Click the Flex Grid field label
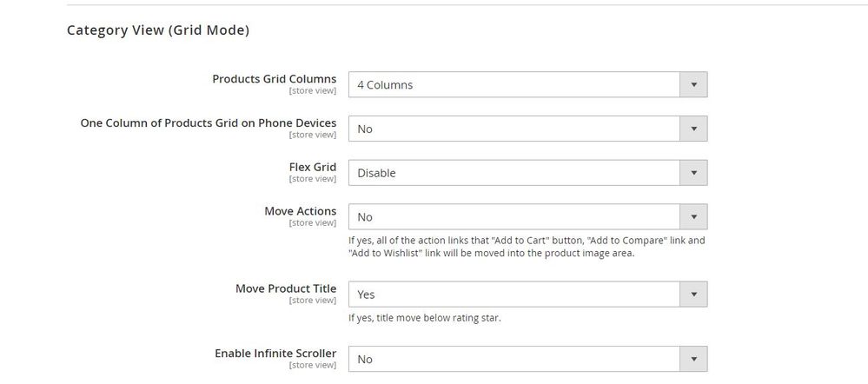The width and height of the screenshot is (868, 384). point(312,167)
